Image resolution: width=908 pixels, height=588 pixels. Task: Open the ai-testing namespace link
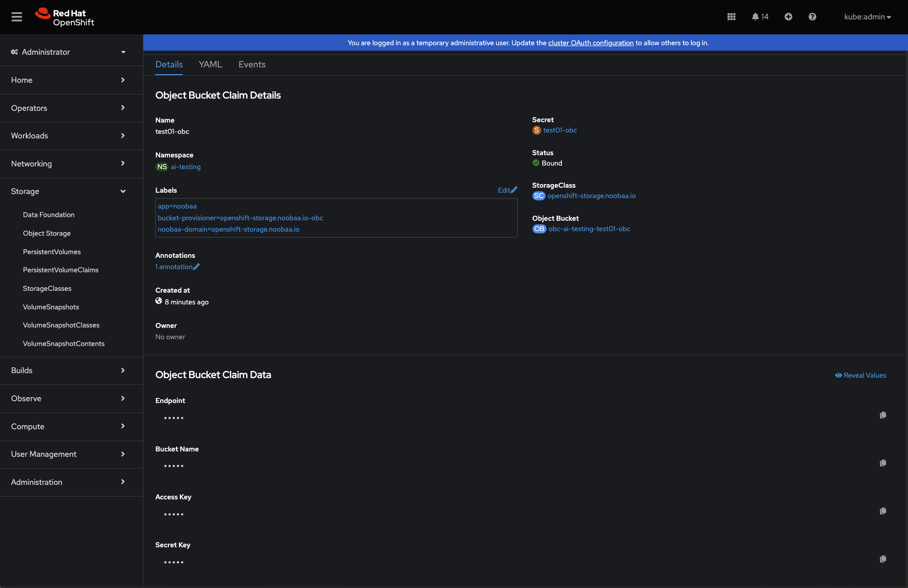pyautogui.click(x=185, y=167)
